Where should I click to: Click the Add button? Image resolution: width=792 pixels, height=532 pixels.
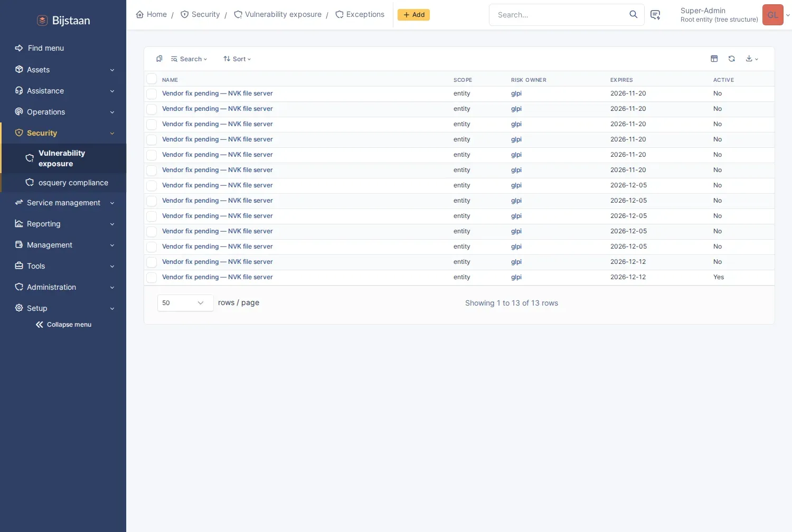[413, 15]
